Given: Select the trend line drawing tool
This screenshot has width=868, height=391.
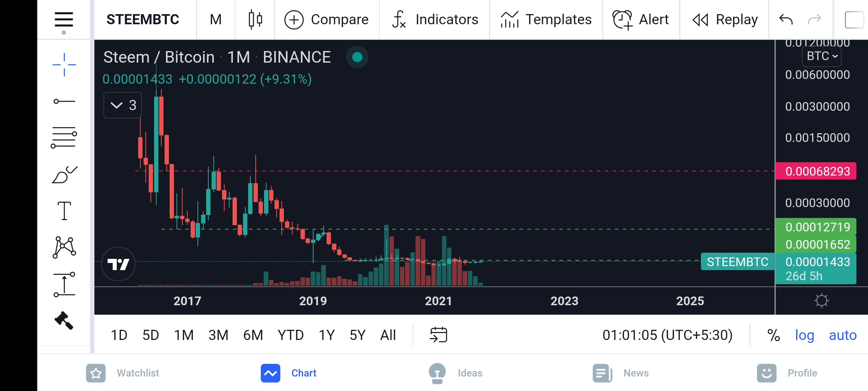Looking at the screenshot, I should (64, 101).
